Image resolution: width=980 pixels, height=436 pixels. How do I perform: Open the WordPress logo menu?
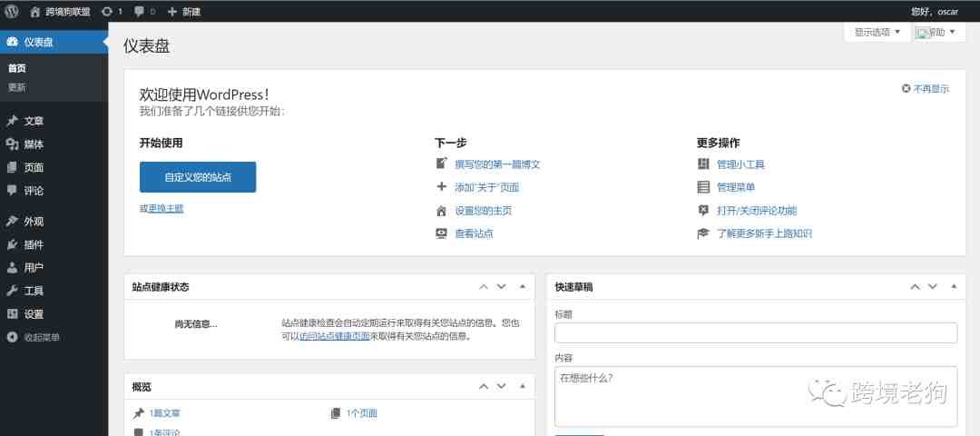[12, 11]
